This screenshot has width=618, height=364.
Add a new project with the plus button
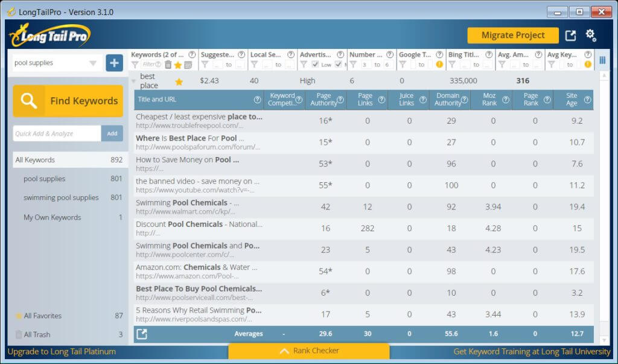pyautogui.click(x=114, y=63)
